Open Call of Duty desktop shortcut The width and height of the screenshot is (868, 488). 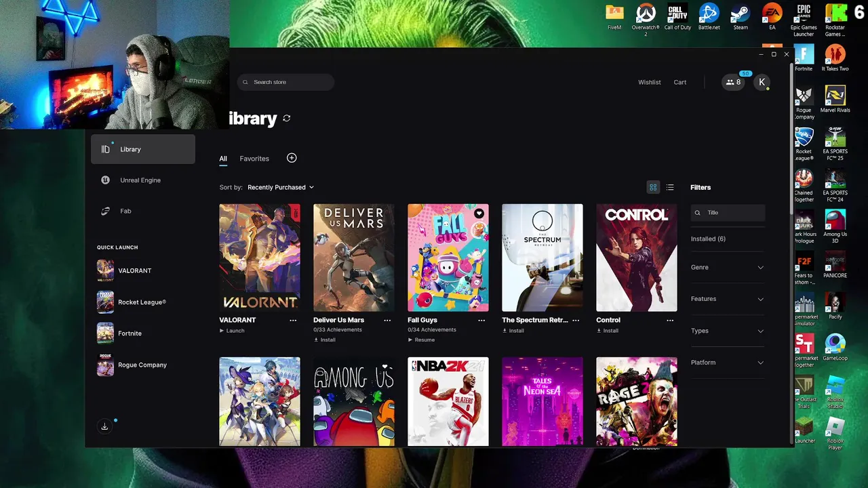click(x=677, y=17)
